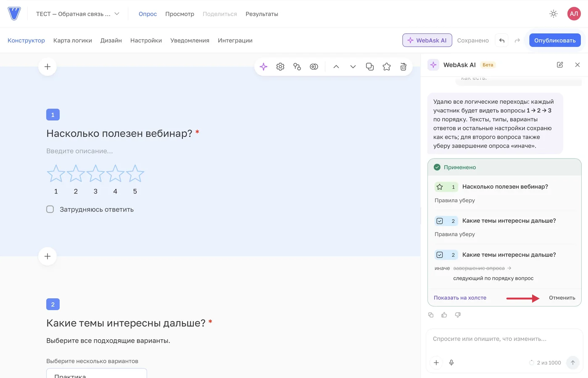This screenshot has height=378, width=588.
Task: Check the Затрудняюсь ответить checkbox
Action: point(50,209)
